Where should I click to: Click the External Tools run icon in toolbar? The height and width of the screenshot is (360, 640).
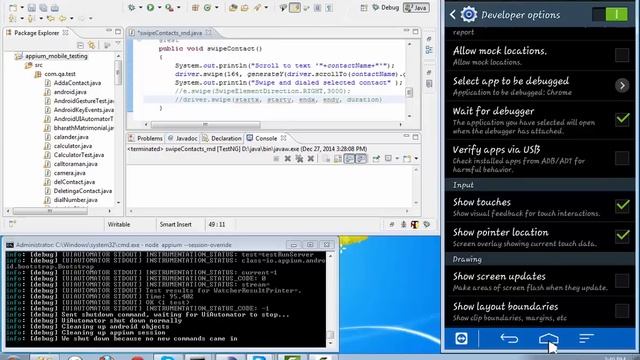click(x=169, y=7)
